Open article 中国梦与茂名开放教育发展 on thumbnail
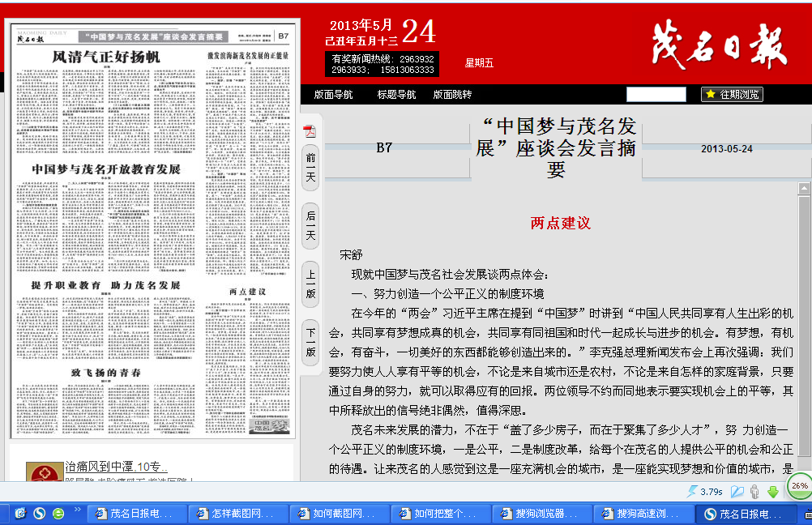 point(106,169)
